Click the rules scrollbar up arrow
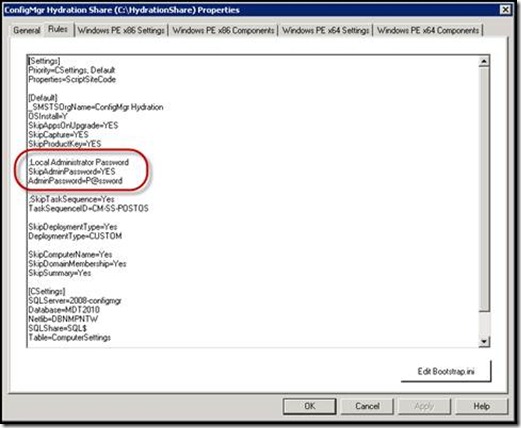This screenshot has width=521, height=428. tap(484, 61)
